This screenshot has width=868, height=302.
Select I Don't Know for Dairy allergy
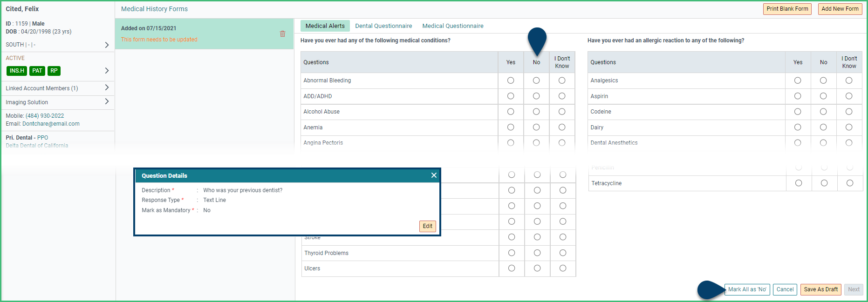coord(849,127)
